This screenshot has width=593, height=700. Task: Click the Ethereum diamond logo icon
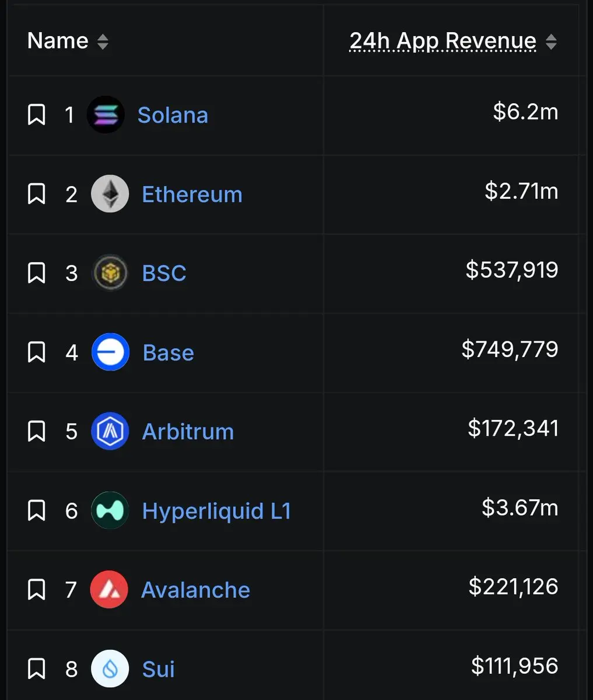[x=110, y=194]
